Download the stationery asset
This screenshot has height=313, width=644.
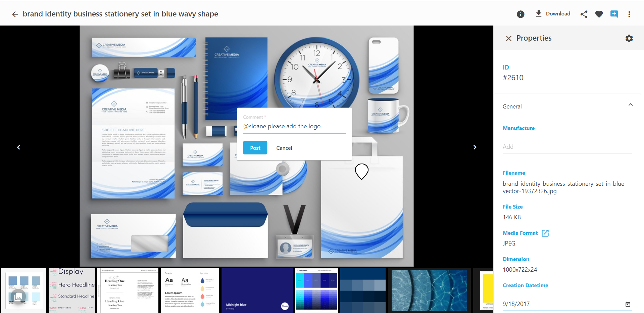553,13
